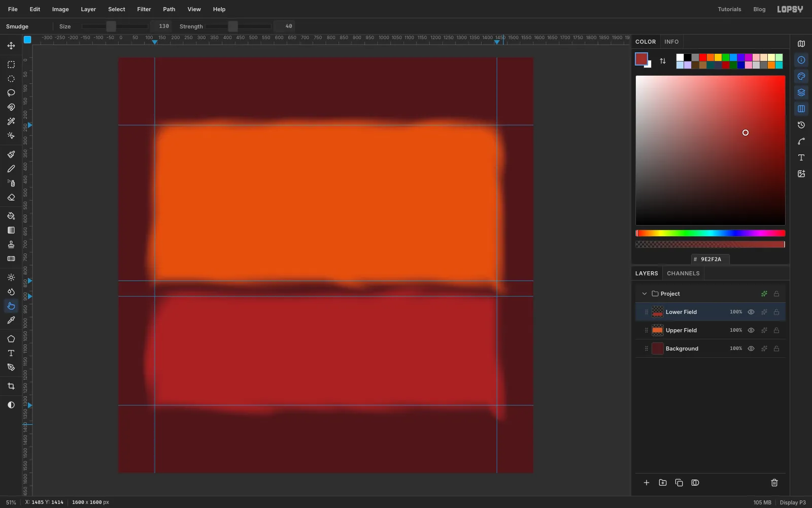Open the Blog link
Image resolution: width=812 pixels, height=508 pixels.
click(759, 9)
